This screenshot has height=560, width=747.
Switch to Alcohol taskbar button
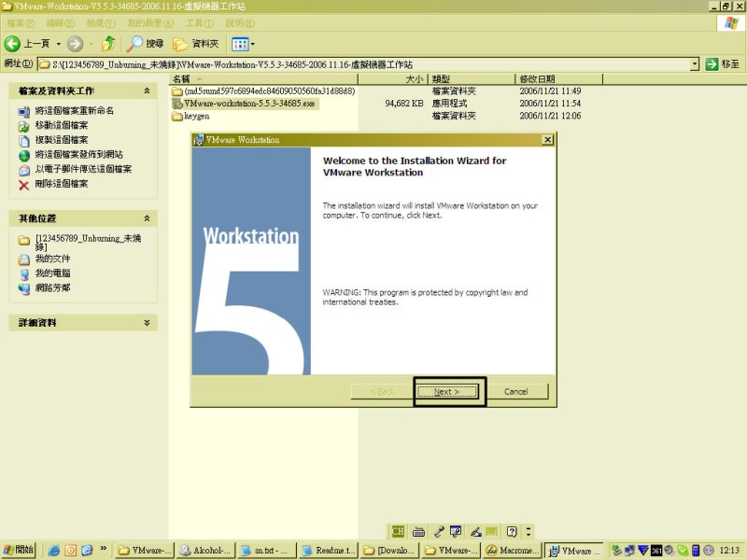pyautogui.click(x=205, y=551)
